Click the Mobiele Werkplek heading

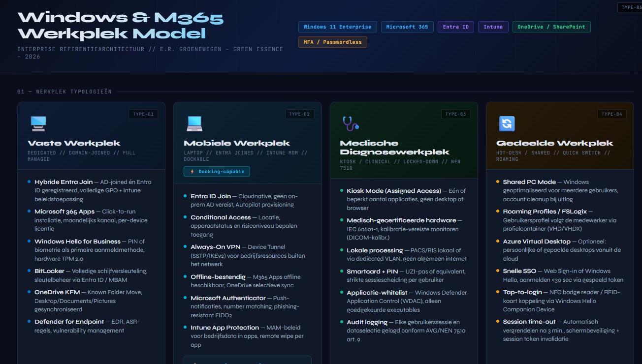point(237,143)
